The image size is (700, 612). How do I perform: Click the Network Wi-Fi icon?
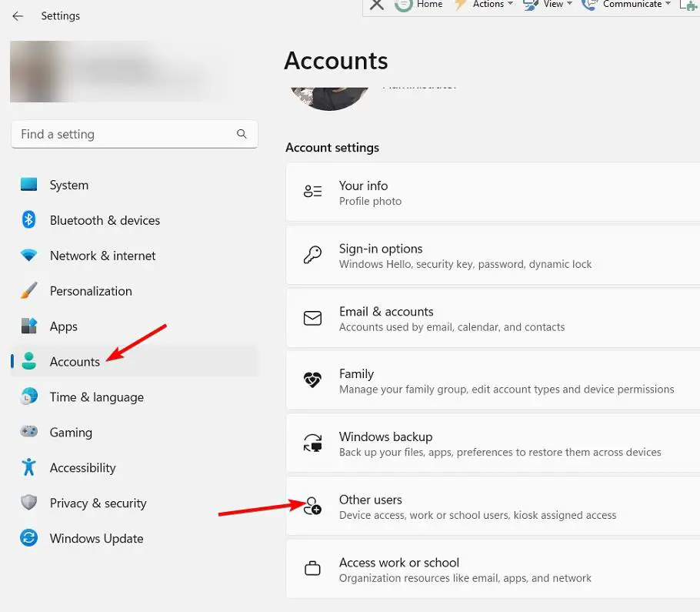pyautogui.click(x=29, y=255)
